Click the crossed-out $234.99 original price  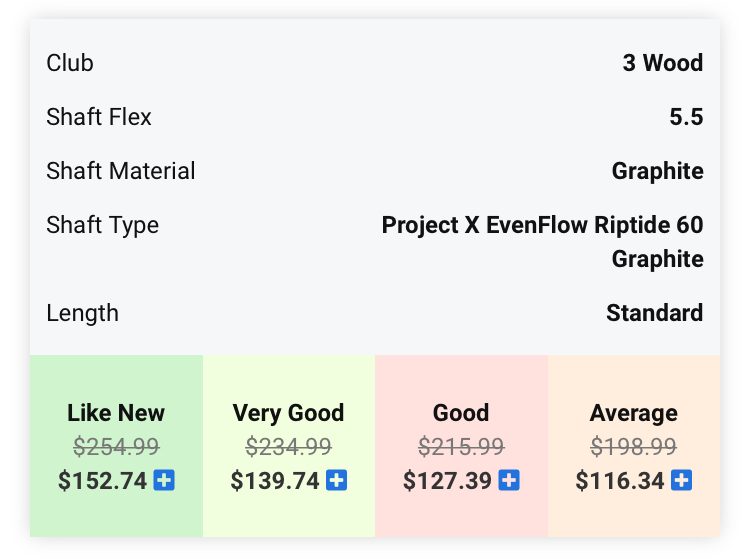click(x=288, y=446)
